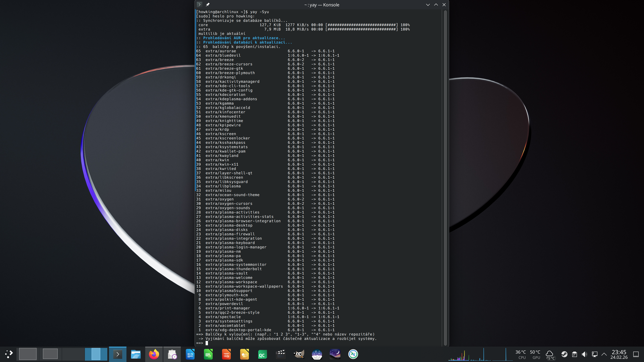Viewport: 644px width, 362px height.
Task: Click Konsole's vertical scrollbar
Action: (445, 175)
